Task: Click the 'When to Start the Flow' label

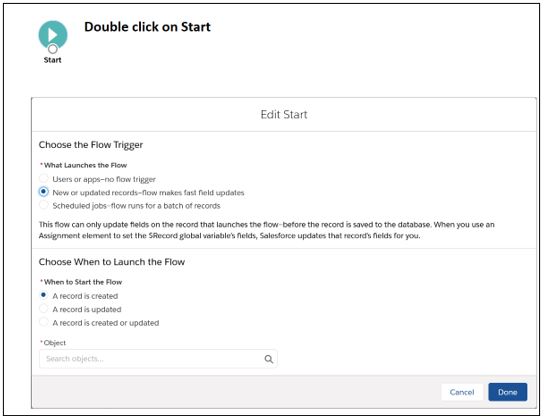Action: (x=83, y=282)
